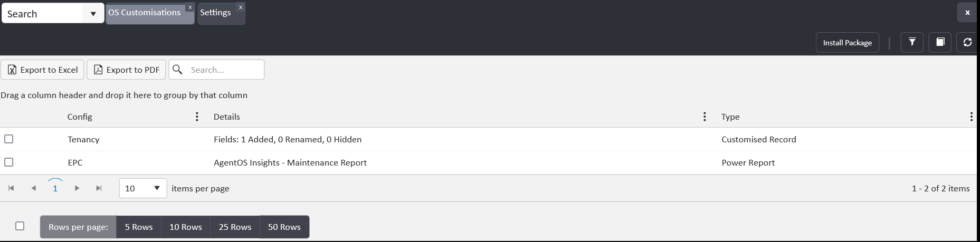980x242 pixels.
Task: Switch to the Settings tab
Action: [215, 13]
